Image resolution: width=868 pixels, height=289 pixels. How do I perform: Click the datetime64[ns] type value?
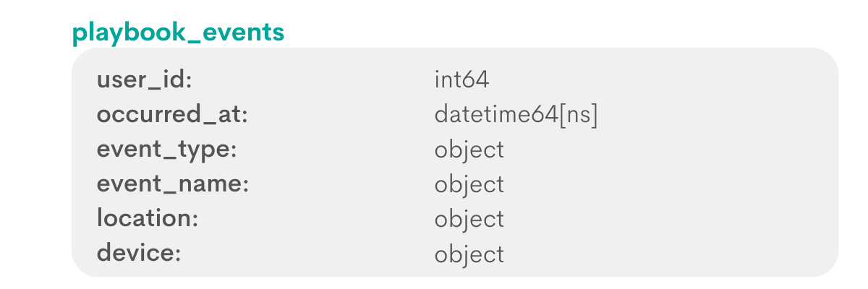pos(516,116)
